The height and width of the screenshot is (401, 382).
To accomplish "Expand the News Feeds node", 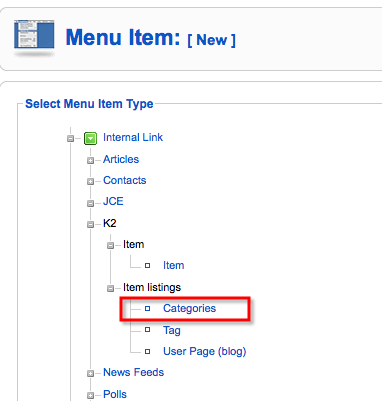I will coord(90,374).
